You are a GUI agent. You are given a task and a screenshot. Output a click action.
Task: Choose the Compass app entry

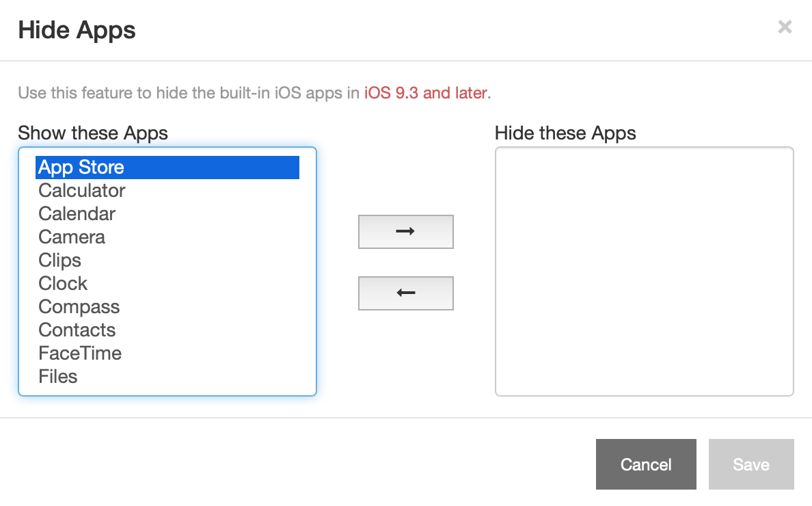[x=167, y=307]
